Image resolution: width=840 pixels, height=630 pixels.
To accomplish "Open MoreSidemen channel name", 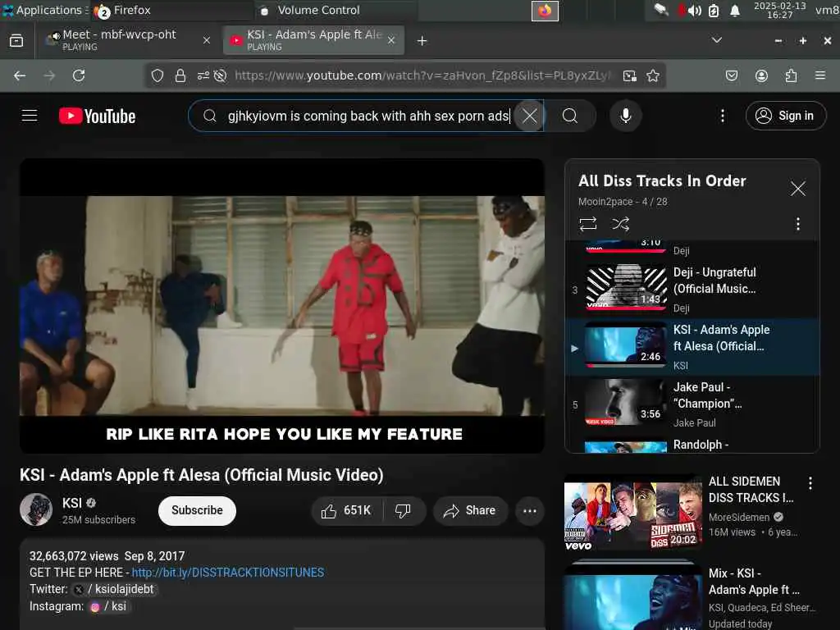I will pyautogui.click(x=739, y=517).
